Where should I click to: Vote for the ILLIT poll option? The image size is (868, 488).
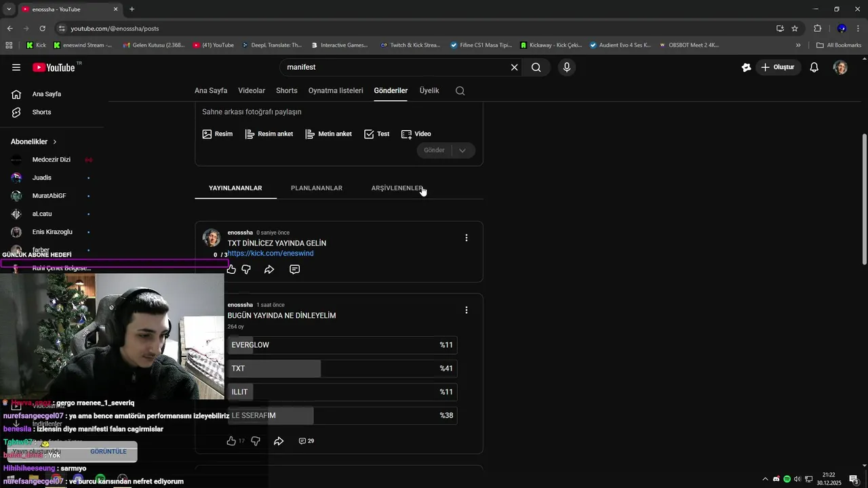[342, 392]
